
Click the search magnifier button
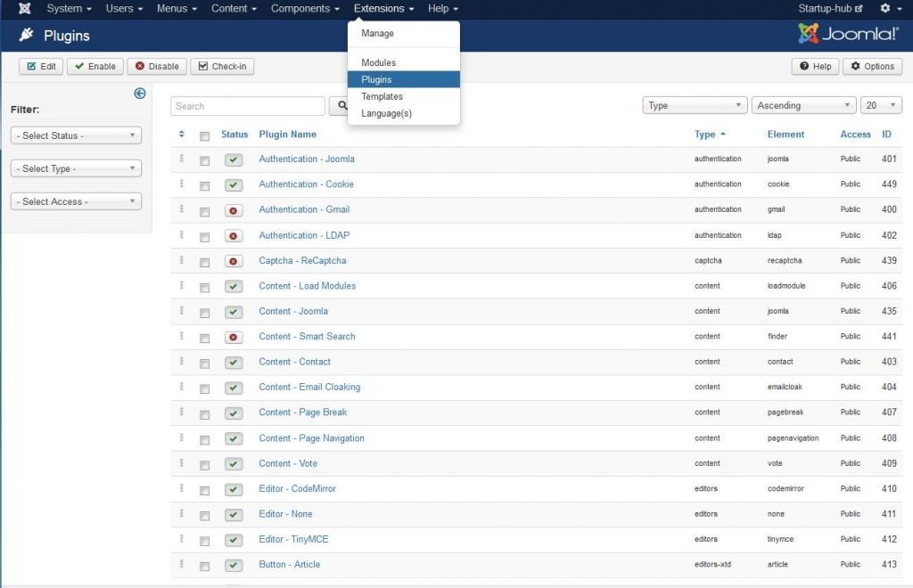[340, 106]
